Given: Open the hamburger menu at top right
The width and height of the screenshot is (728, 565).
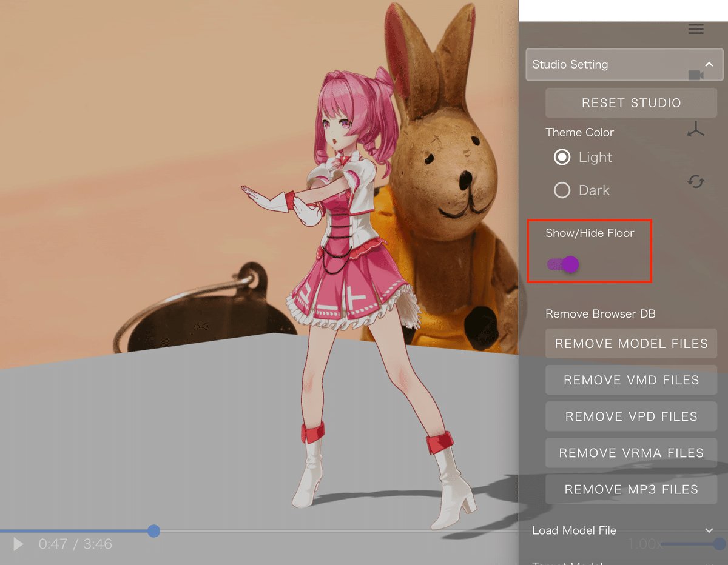Looking at the screenshot, I should 696,28.
